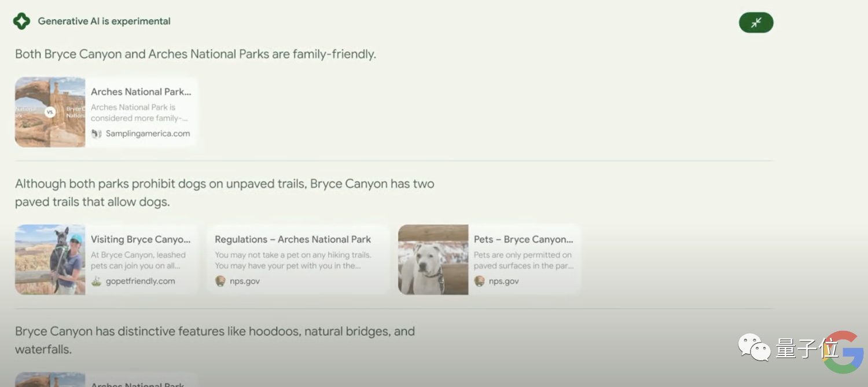The image size is (868, 387).
Task: Click the WeChat logo watermark
Action: [754, 348]
